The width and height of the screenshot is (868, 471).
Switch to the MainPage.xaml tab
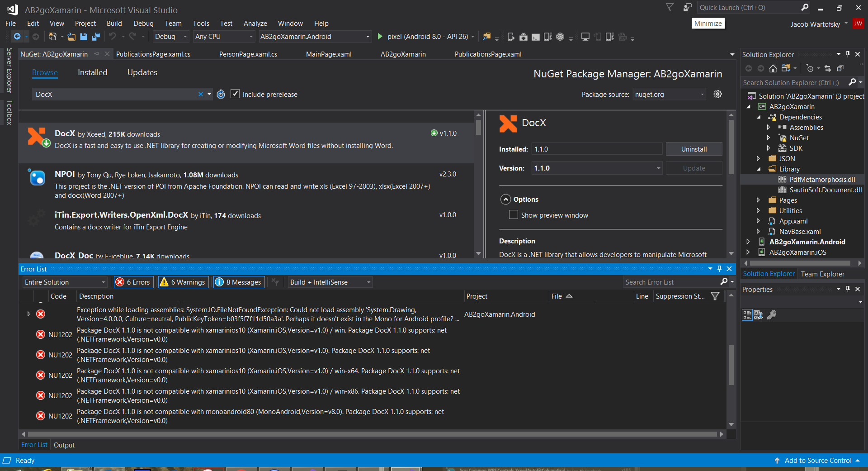coord(329,54)
